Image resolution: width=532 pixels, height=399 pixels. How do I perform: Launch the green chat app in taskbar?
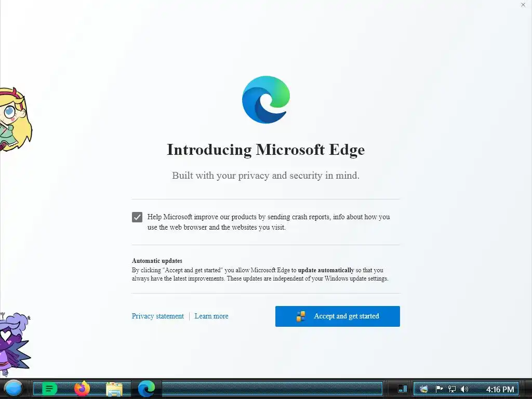point(49,389)
